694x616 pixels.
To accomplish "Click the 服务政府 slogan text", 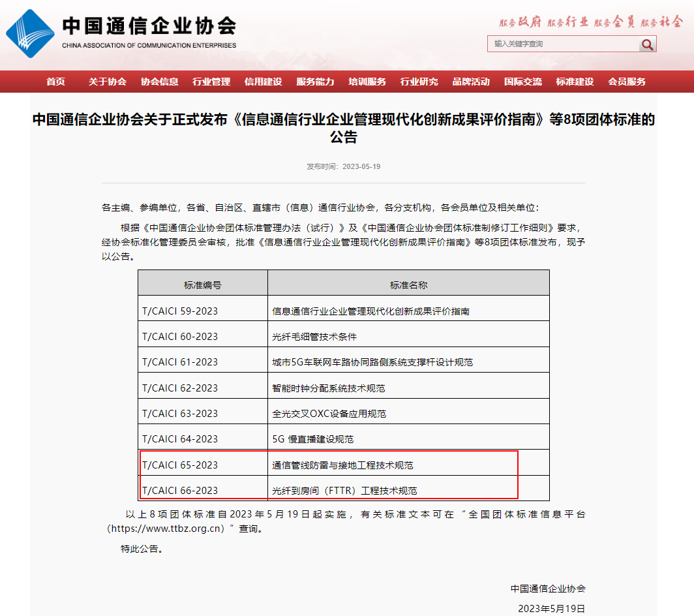I will pyautogui.click(x=520, y=22).
